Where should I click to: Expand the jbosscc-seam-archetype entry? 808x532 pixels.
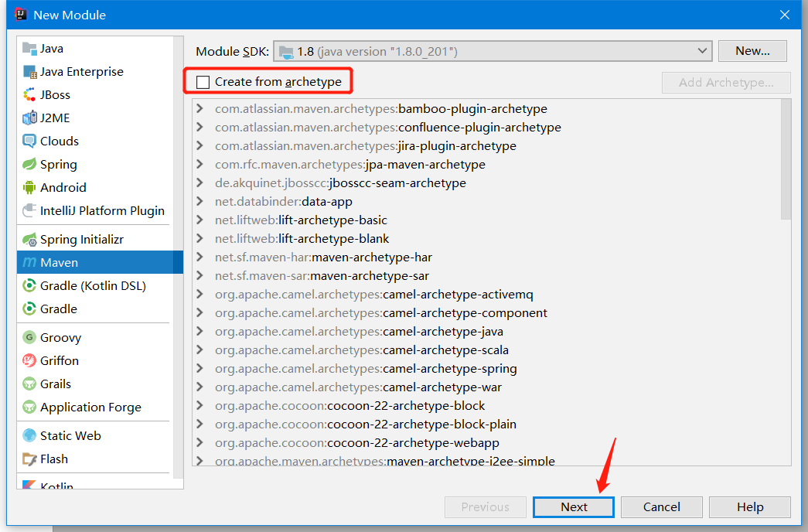click(x=200, y=183)
